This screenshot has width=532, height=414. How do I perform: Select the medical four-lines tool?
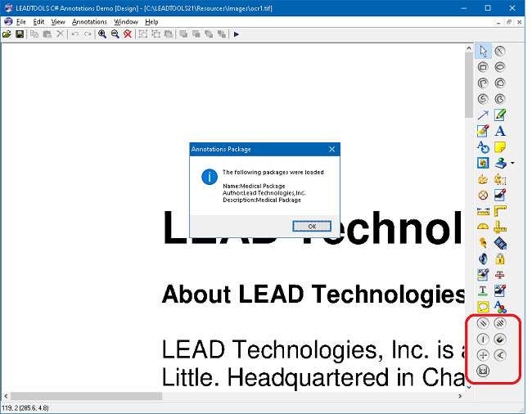(x=500, y=323)
